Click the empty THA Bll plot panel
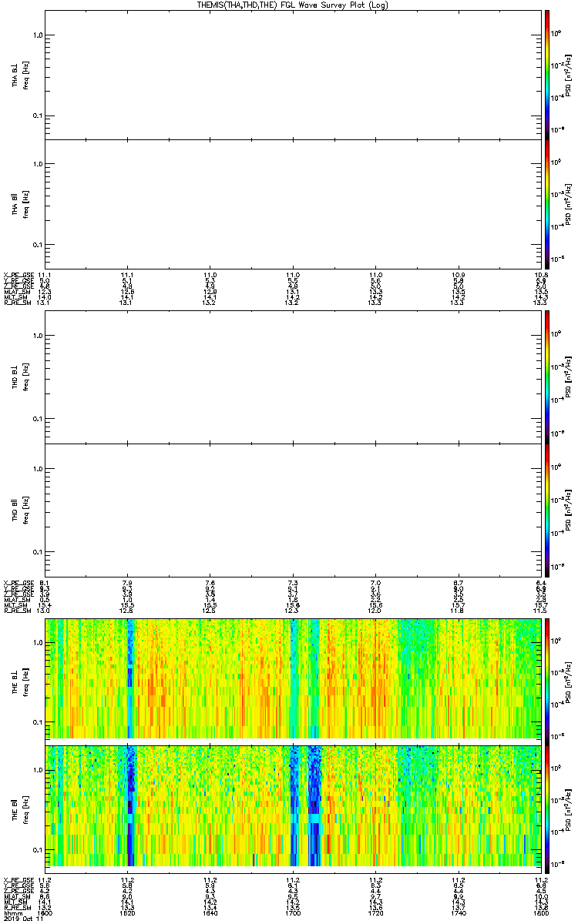This screenshot has height=924, width=578. [x=293, y=204]
